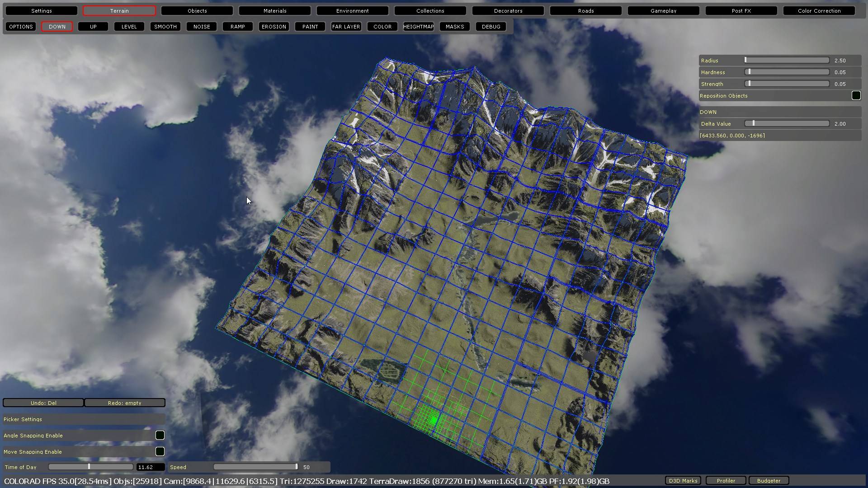Click the Speed value 50

tap(307, 467)
